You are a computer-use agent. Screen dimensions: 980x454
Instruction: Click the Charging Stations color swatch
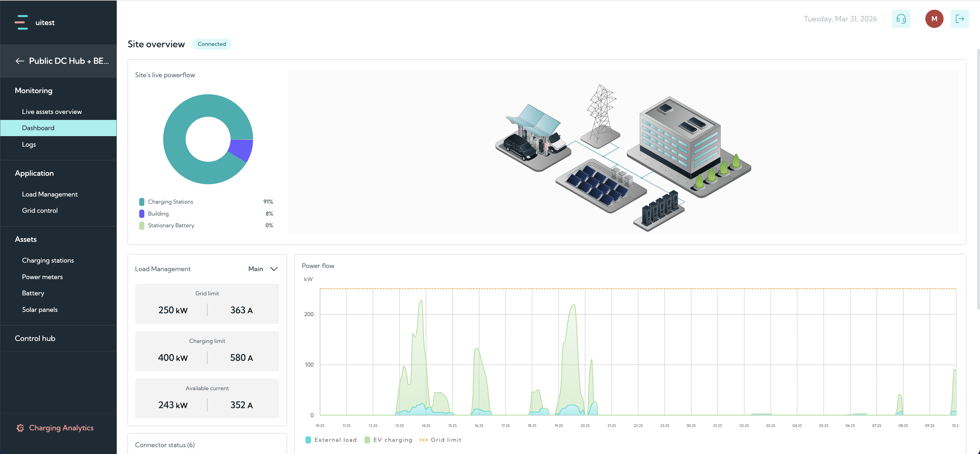coord(142,202)
